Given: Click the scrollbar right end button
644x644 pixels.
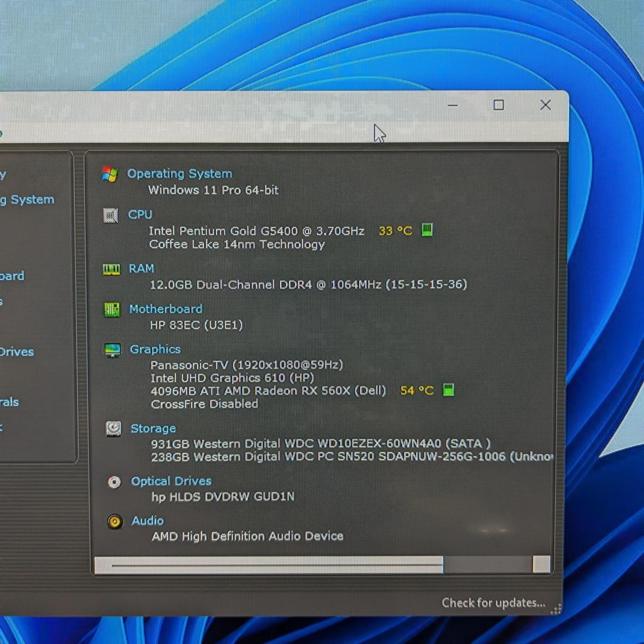Looking at the screenshot, I should (541, 564).
